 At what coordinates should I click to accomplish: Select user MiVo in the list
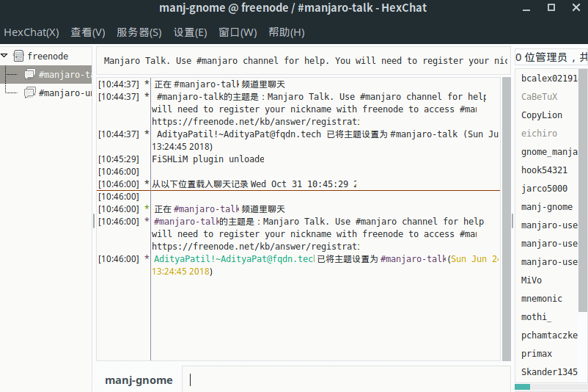point(532,280)
